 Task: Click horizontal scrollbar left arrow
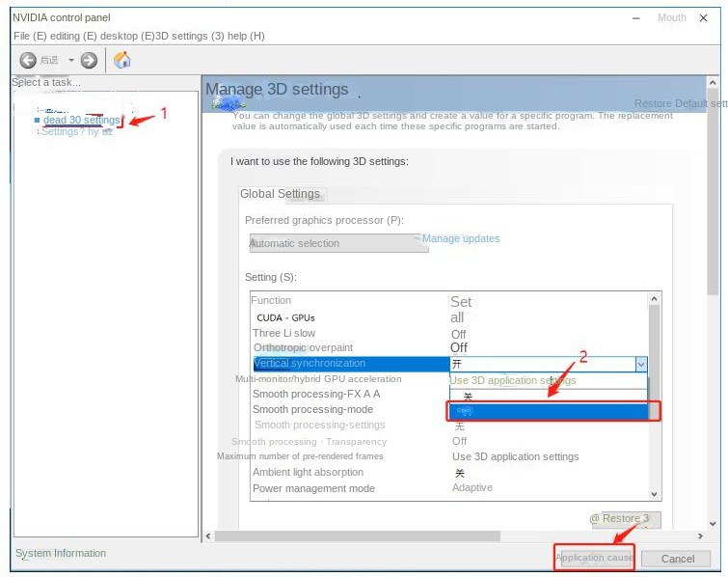point(208,536)
